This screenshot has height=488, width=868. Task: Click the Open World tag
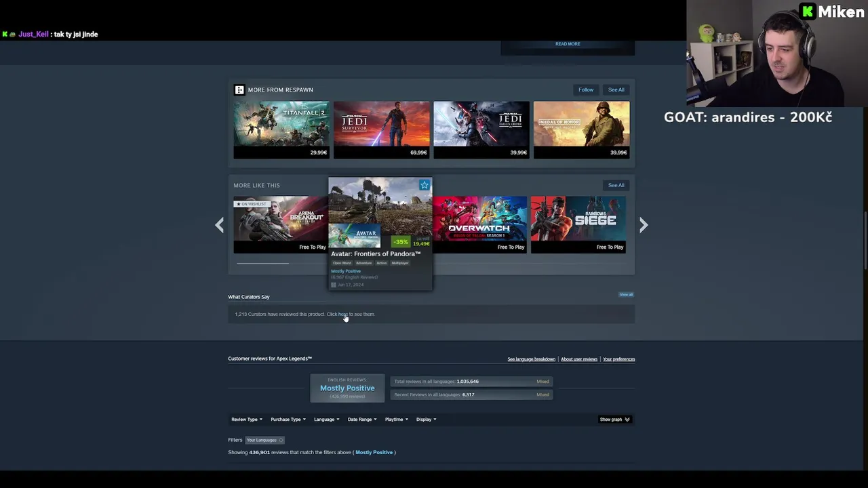(342, 263)
